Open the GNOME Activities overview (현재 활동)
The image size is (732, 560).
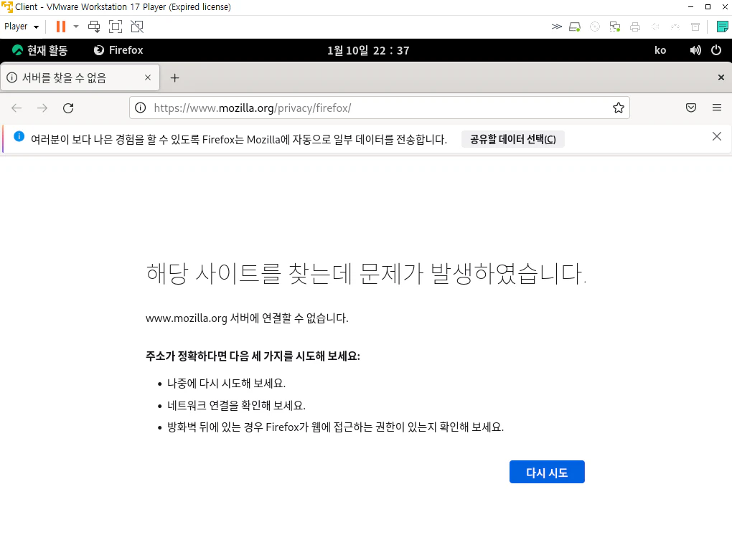click(39, 50)
